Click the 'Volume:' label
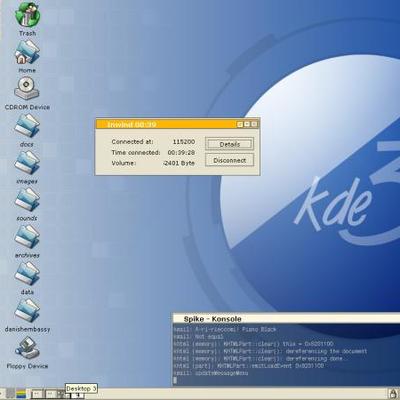 pyautogui.click(x=123, y=163)
